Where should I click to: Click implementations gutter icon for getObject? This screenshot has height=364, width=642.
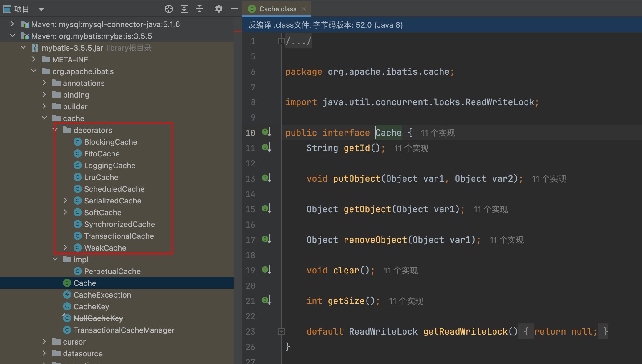267,209
